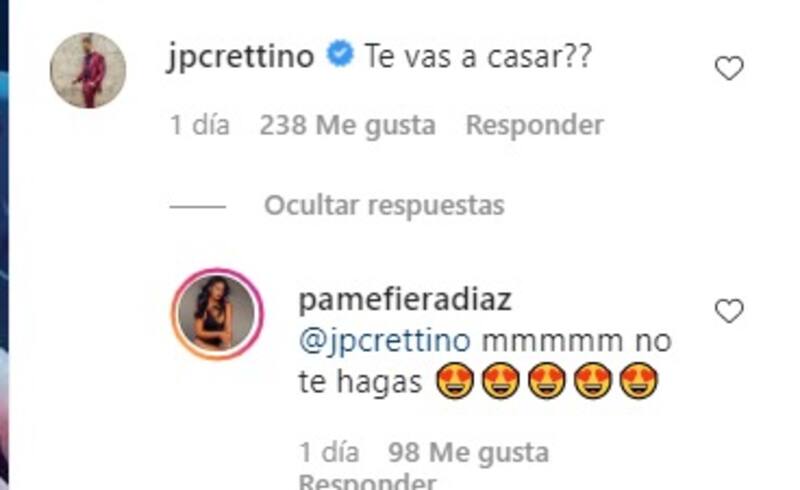View pamefieradiaz's story via the ringed avatar

pos(218,313)
